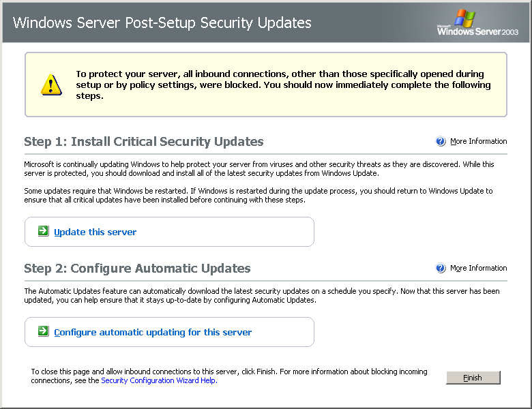Image resolution: width=532 pixels, height=409 pixels.
Task: Click the Windows Server 2003 logo
Action: [x=477, y=22]
